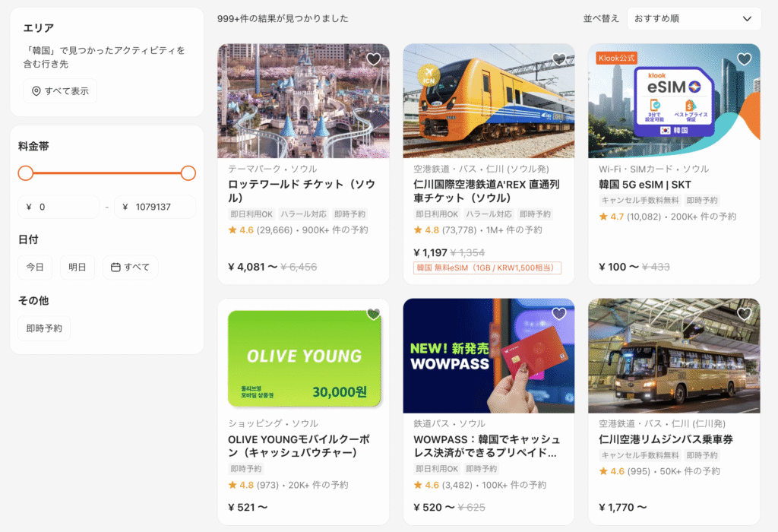Click キャンセル手数料無料 tag on limousine bus card

[640, 455]
